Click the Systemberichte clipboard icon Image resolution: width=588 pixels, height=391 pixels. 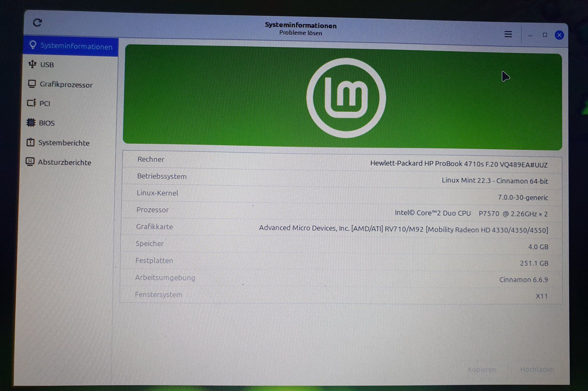pos(30,142)
